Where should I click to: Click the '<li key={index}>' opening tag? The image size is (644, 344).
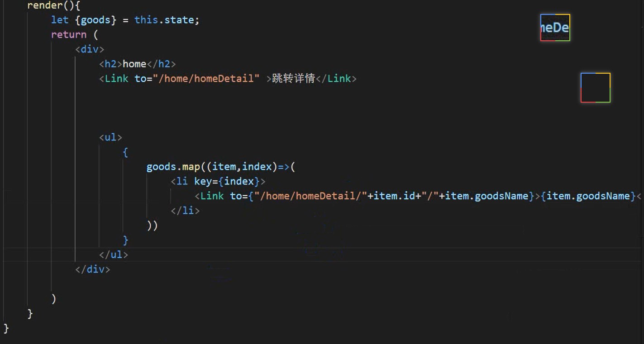coord(218,181)
